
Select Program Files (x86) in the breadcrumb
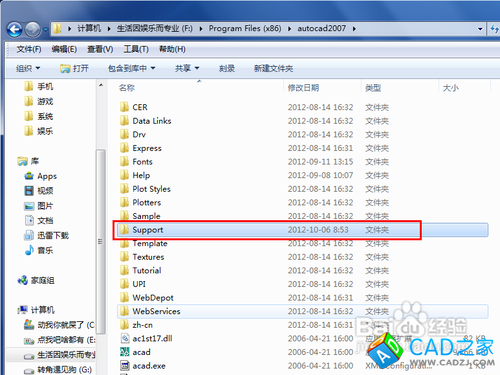coord(245,29)
